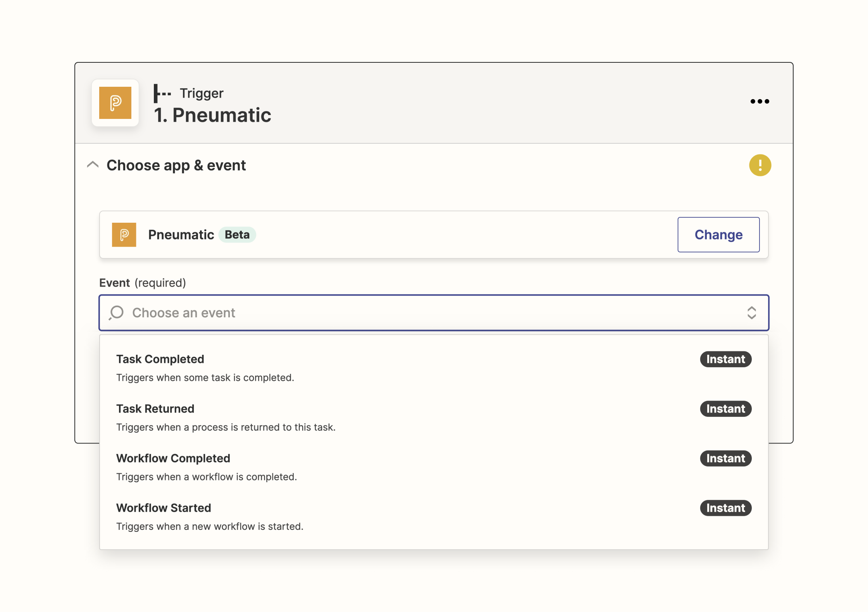Collapse the Choose app & event section
The width and height of the screenshot is (868, 612).
(93, 165)
